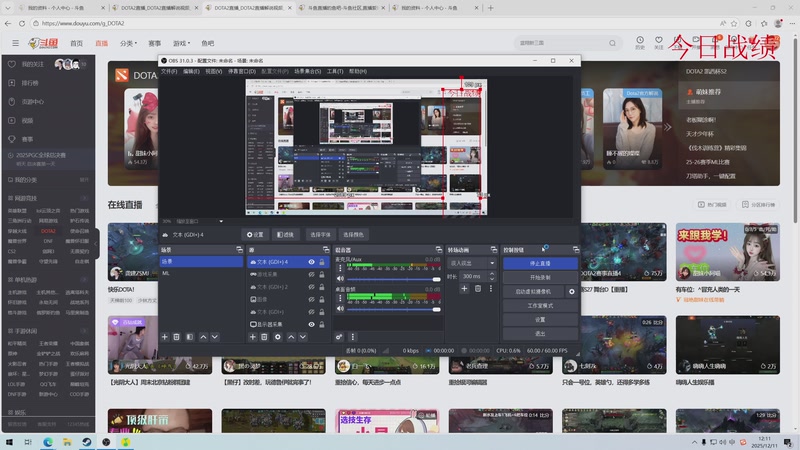
Task: Open Douyu hamburger menu icon
Action: point(15,43)
